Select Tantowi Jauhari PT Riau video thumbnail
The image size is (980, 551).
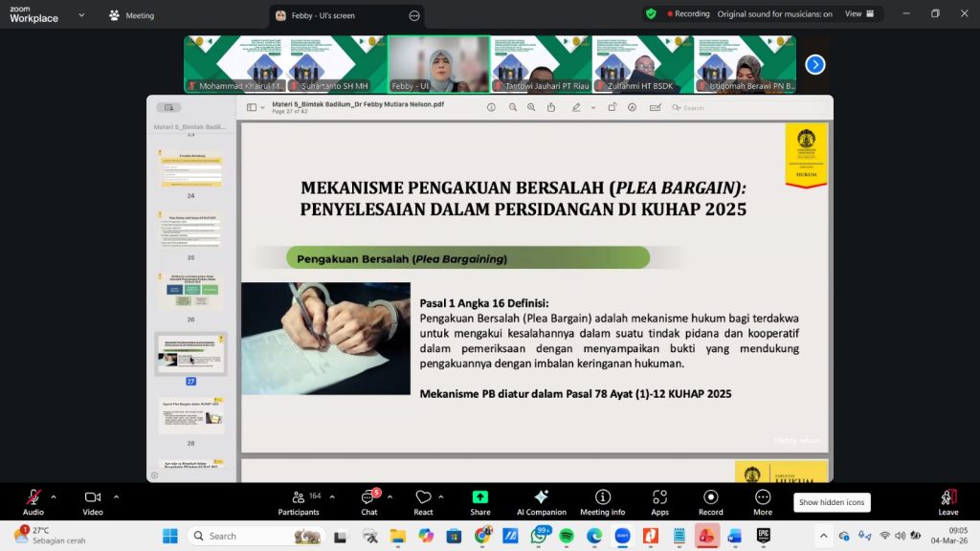point(540,64)
